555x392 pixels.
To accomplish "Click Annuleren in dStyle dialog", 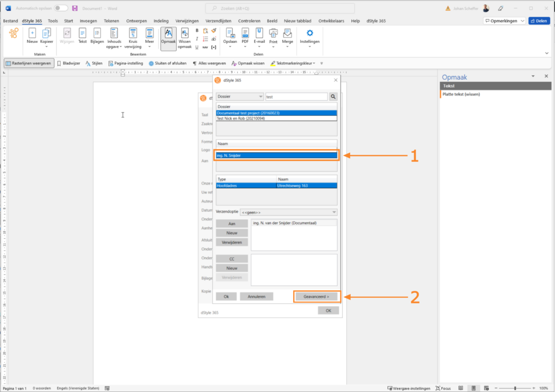I will [256, 297].
